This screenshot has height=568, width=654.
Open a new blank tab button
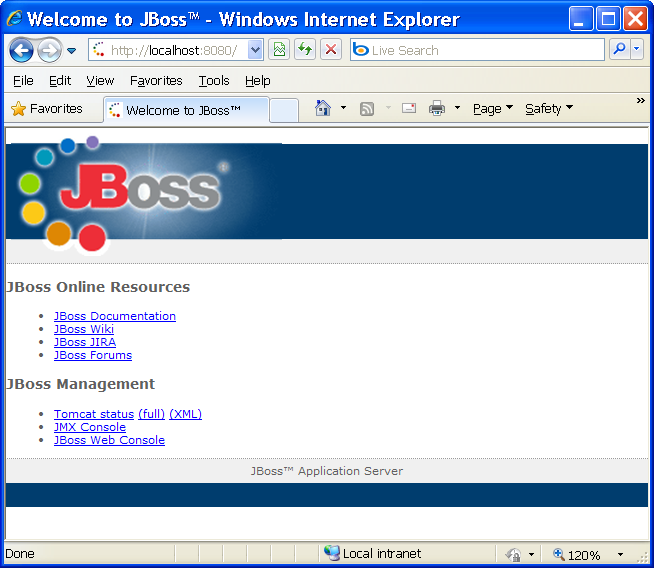pyautogui.click(x=284, y=110)
